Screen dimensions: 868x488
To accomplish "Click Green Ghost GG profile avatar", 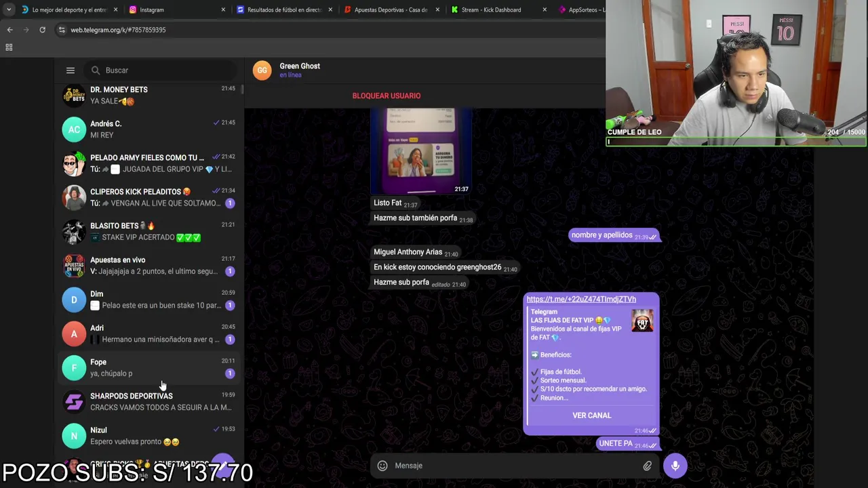I will (x=262, y=70).
